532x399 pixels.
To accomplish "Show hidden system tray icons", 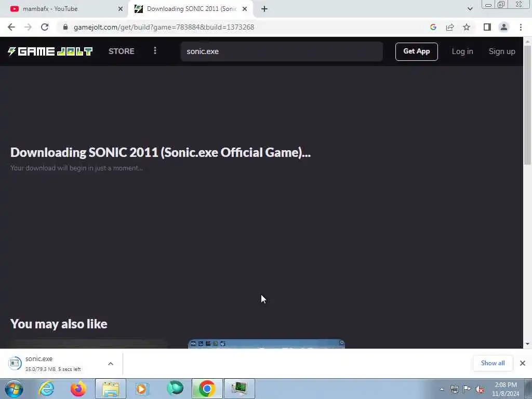I will click(442, 390).
